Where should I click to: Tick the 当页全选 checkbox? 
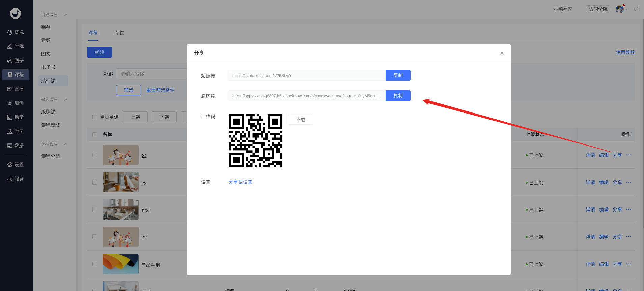[x=95, y=117]
